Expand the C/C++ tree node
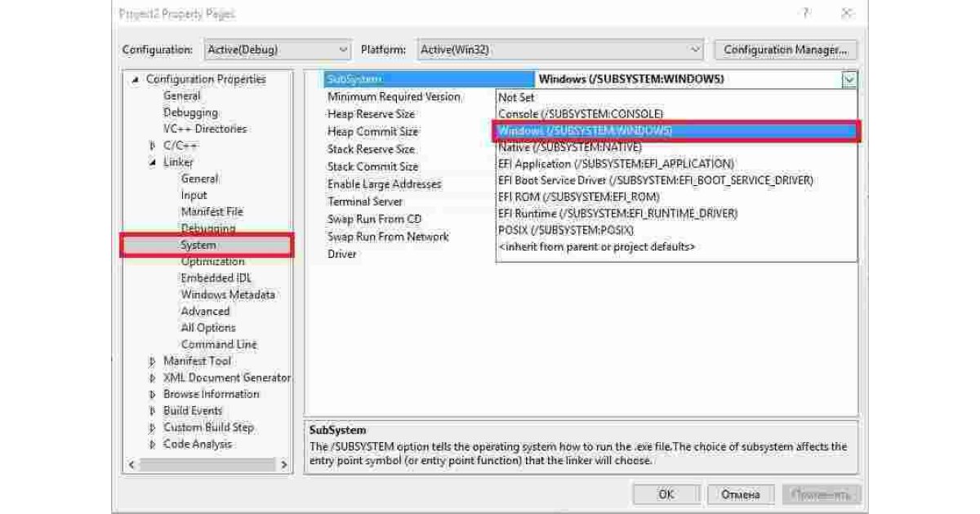 coord(153,146)
